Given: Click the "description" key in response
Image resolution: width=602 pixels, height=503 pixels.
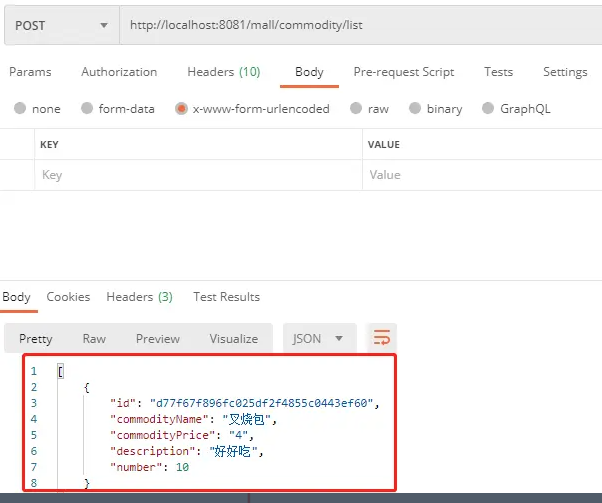Looking at the screenshot, I should click(x=153, y=451).
